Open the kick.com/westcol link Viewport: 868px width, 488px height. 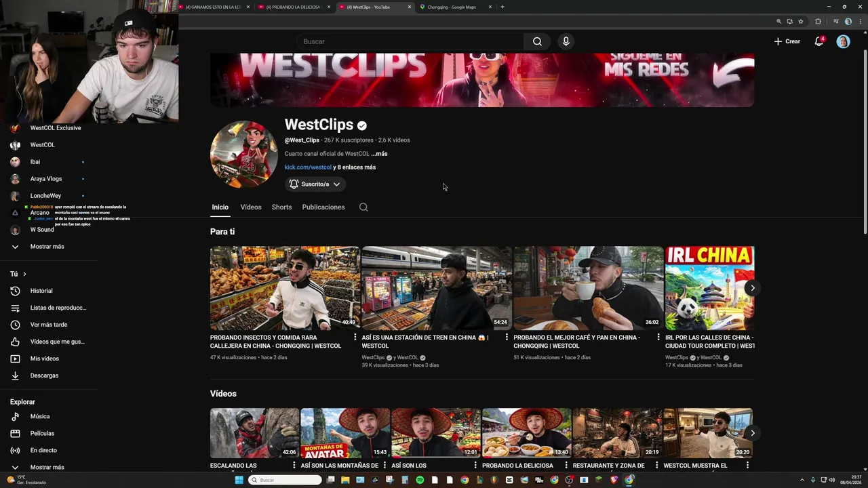click(x=308, y=167)
